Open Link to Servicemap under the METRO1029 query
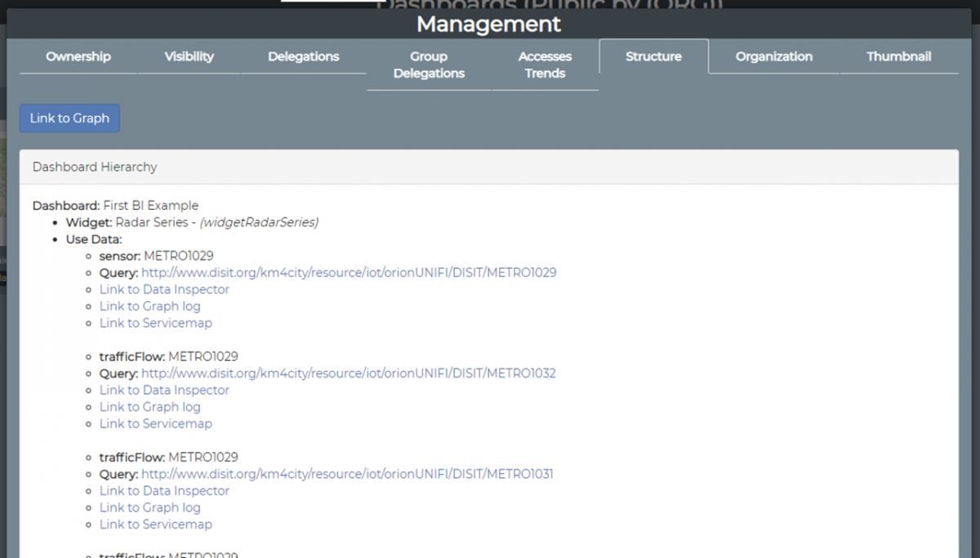Image resolution: width=980 pixels, height=558 pixels. pyautogui.click(x=155, y=323)
